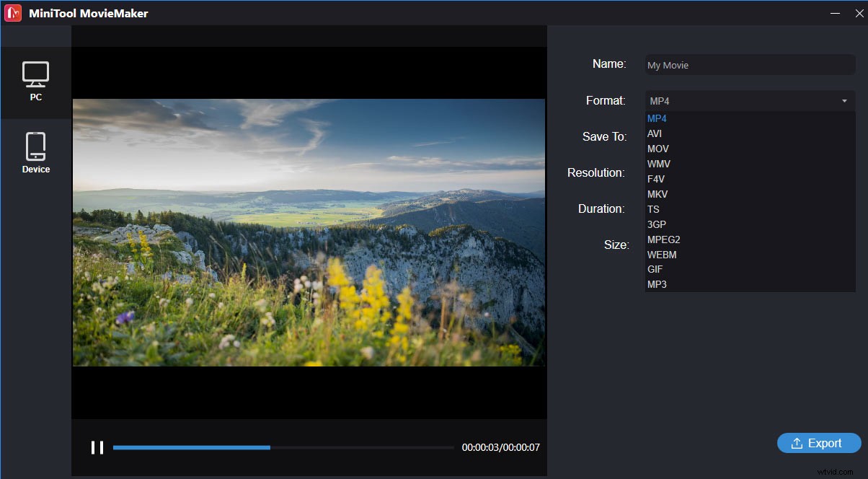Pause the video preview playback

(x=97, y=447)
